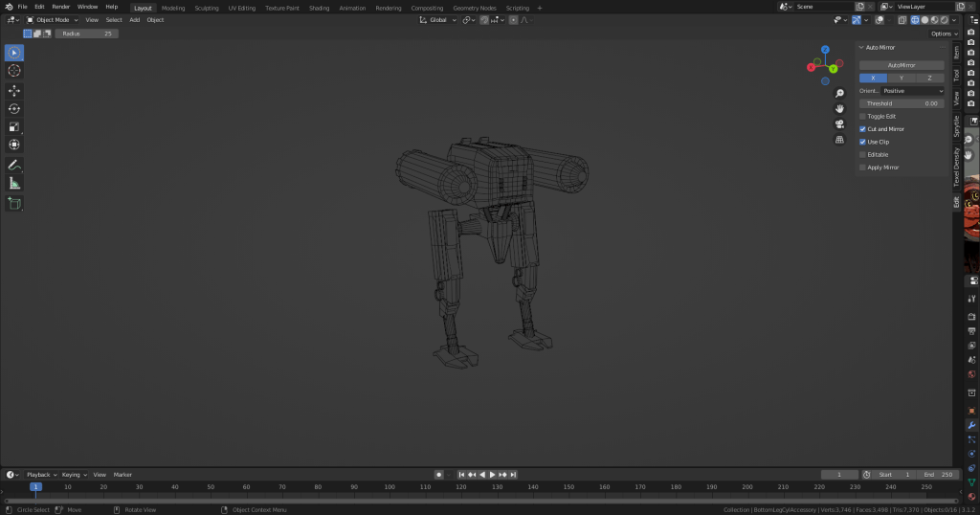Select the Y axis button in Auto Mirror
This screenshot has width=980, height=515.
tap(901, 78)
